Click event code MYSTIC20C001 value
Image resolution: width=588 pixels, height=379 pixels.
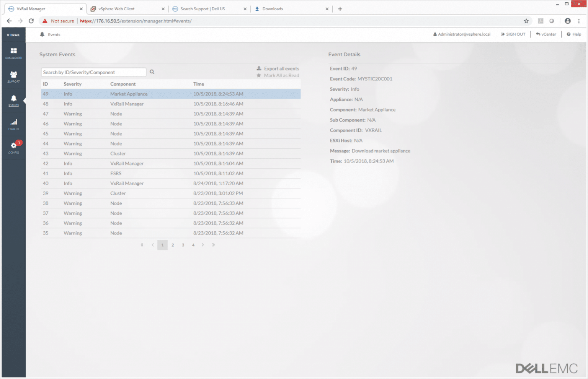point(375,79)
